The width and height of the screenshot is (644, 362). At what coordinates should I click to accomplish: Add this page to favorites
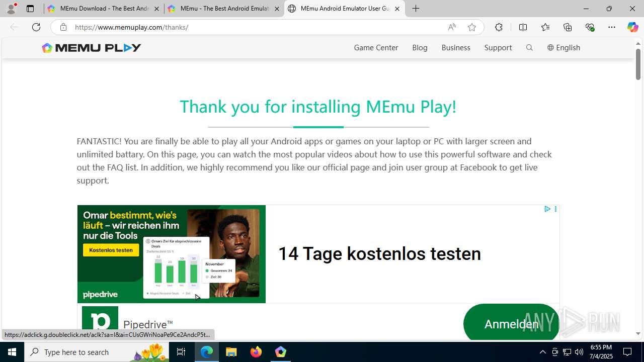click(472, 27)
